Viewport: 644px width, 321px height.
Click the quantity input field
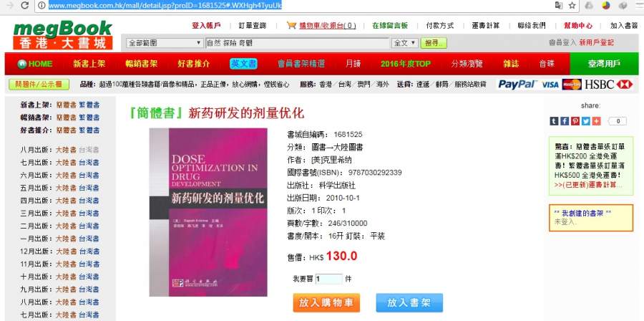[328, 279]
